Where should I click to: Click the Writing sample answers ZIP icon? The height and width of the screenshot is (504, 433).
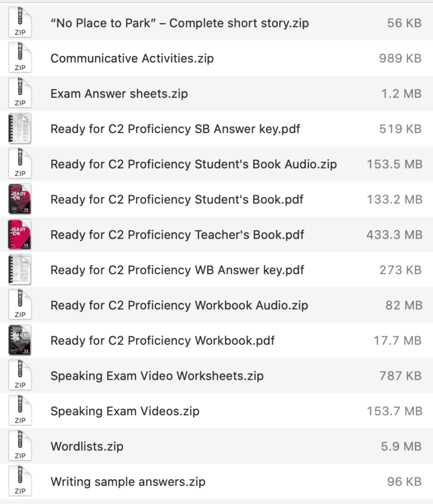tap(20, 481)
